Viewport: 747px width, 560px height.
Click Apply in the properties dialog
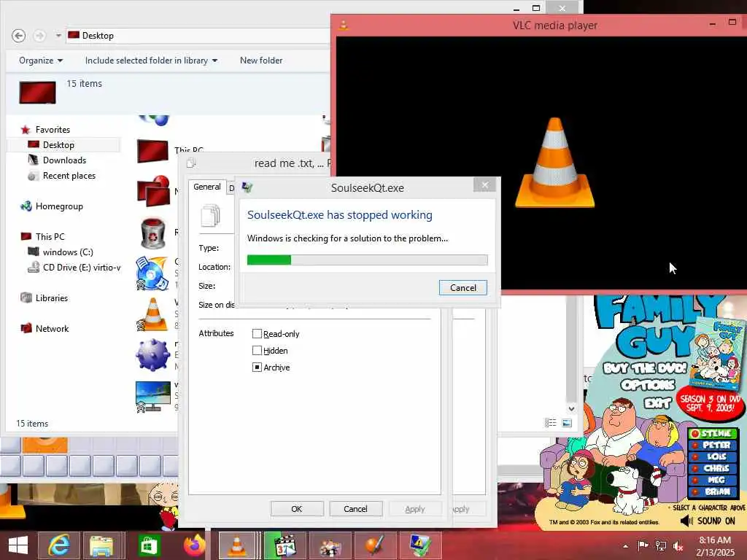click(x=415, y=509)
